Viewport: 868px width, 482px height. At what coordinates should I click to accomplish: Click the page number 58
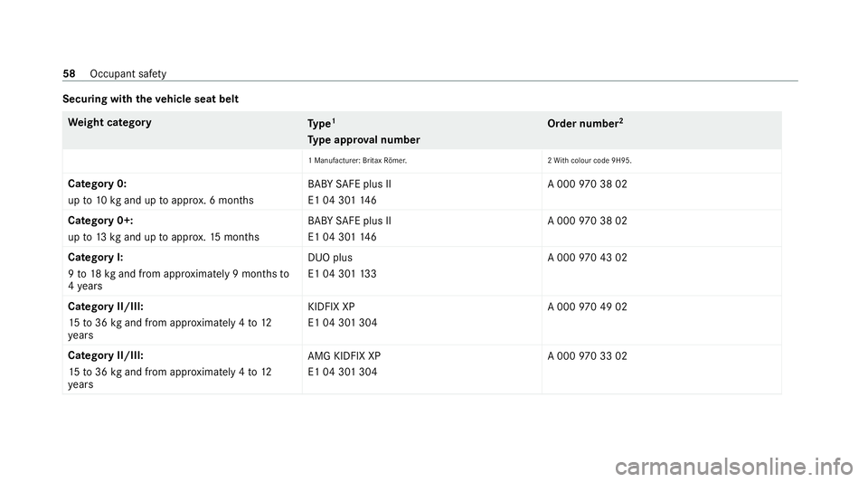click(x=69, y=73)
